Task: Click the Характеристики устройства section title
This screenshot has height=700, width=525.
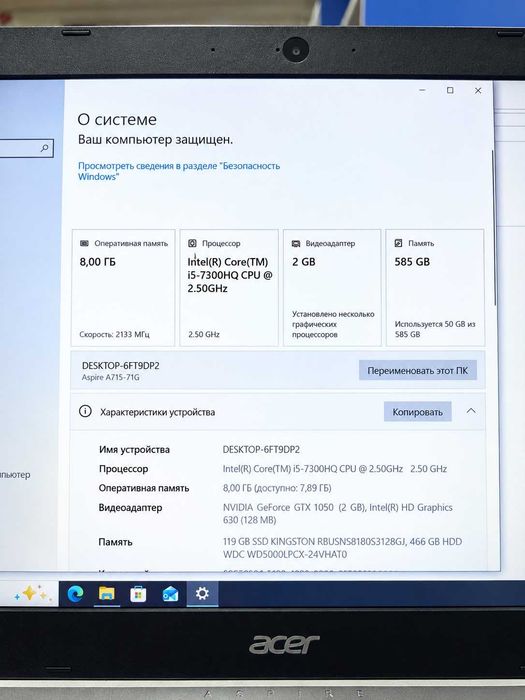Action: point(158,412)
